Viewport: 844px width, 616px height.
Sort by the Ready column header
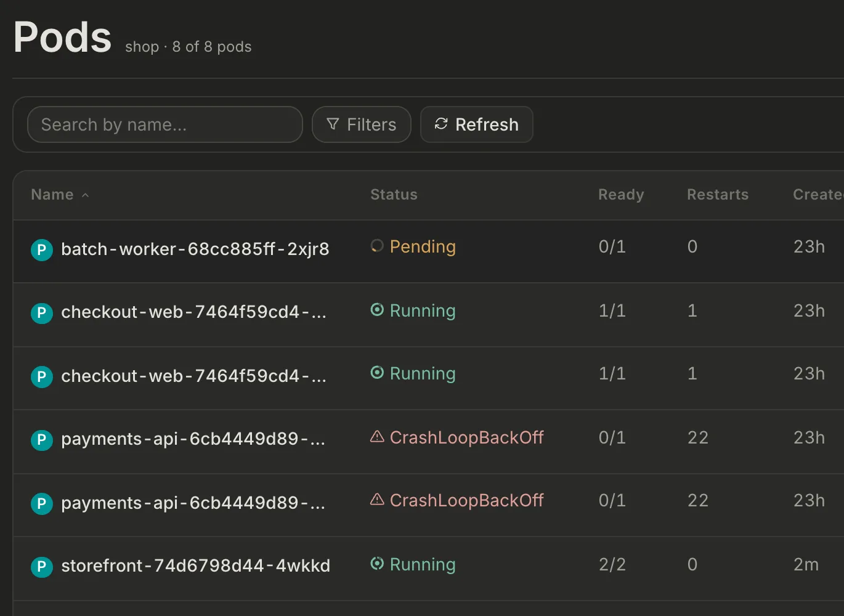[621, 195]
